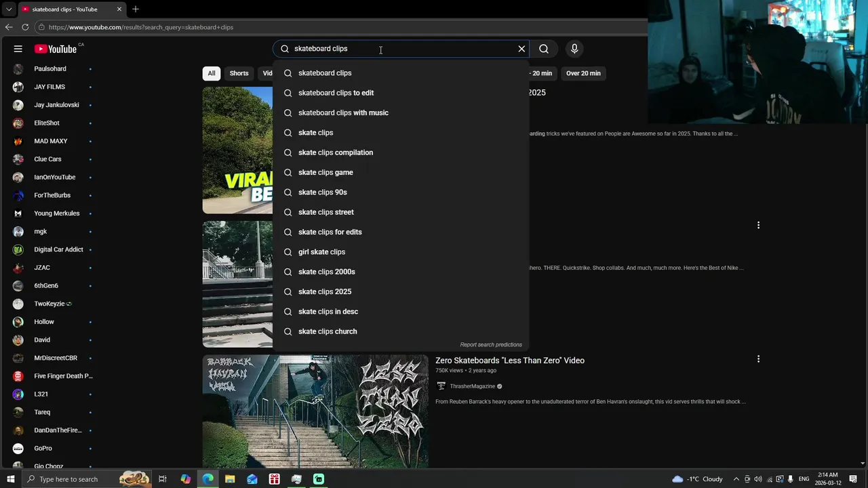Image resolution: width=868 pixels, height=488 pixels.
Task: Open the DanDanTheFire... subscription
Action: (x=54, y=430)
